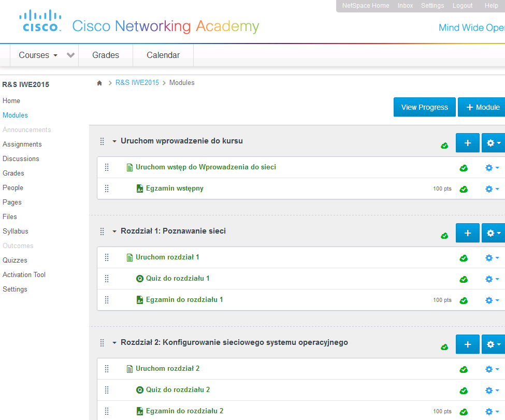Unpublish Uruchom wstęp do Wprowadzenia do sieci
Viewport: 505px width, 420px height.
click(464, 168)
